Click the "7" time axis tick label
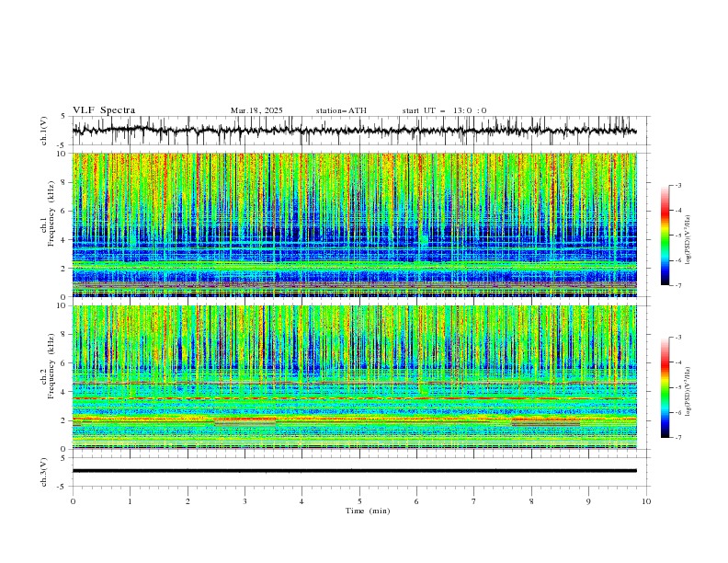Screen dimensions: 728x563 474,501
